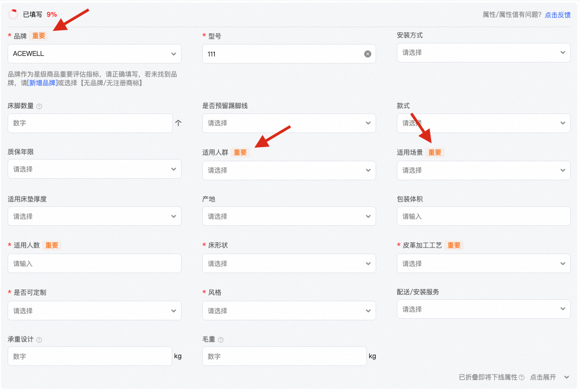This screenshot has height=392, width=580.
Task: Open the 质保年限 dropdown
Action: 95,169
